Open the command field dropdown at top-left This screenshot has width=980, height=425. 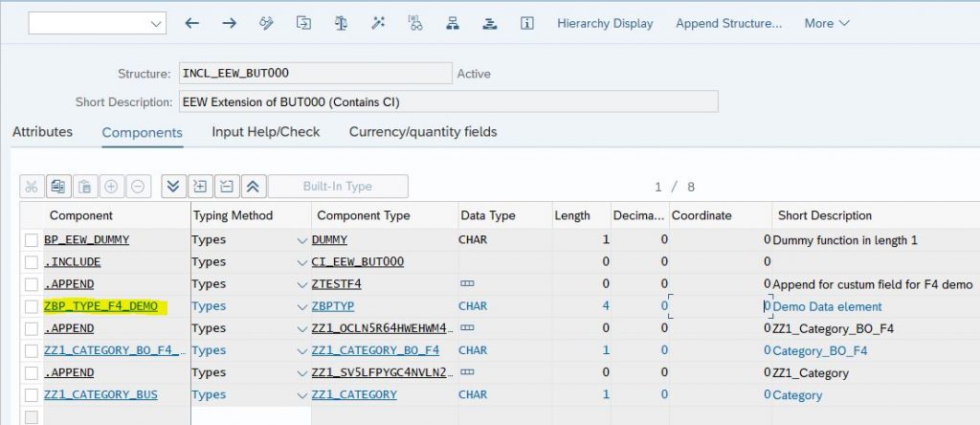[156, 24]
